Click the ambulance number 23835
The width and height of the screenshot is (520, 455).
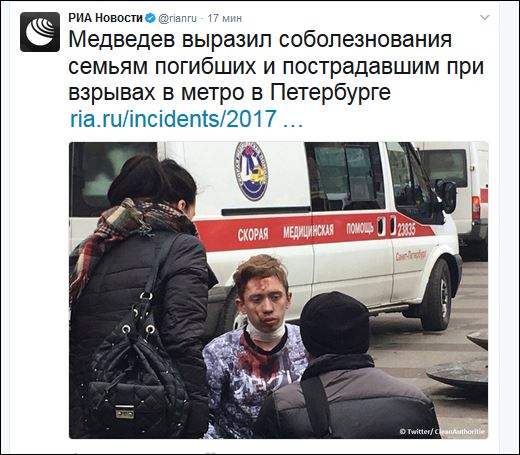[406, 230]
